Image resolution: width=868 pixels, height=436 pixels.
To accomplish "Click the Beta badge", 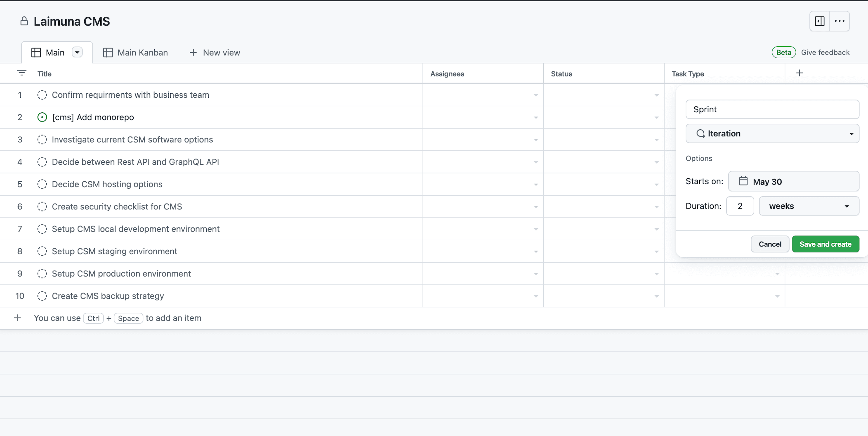I will [x=783, y=52].
